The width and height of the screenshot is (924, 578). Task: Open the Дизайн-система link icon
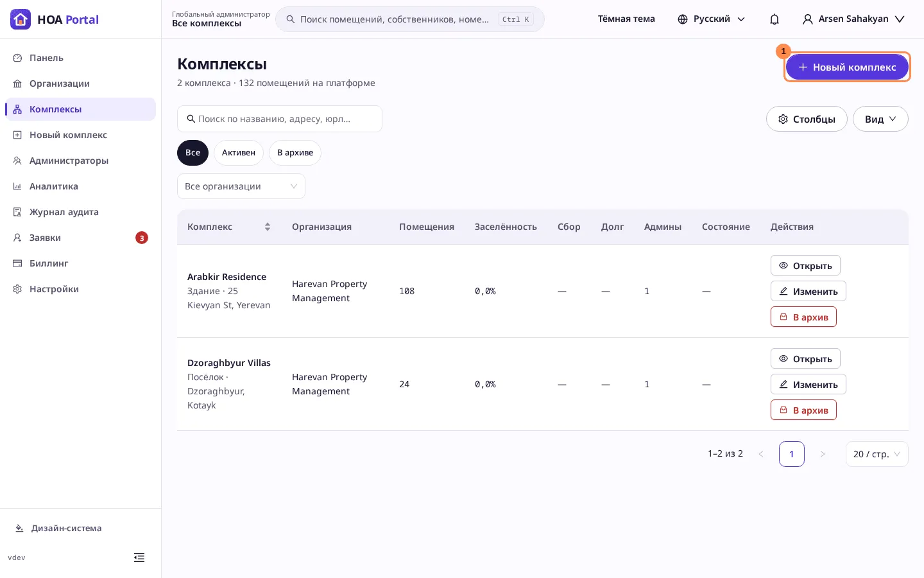click(x=19, y=528)
